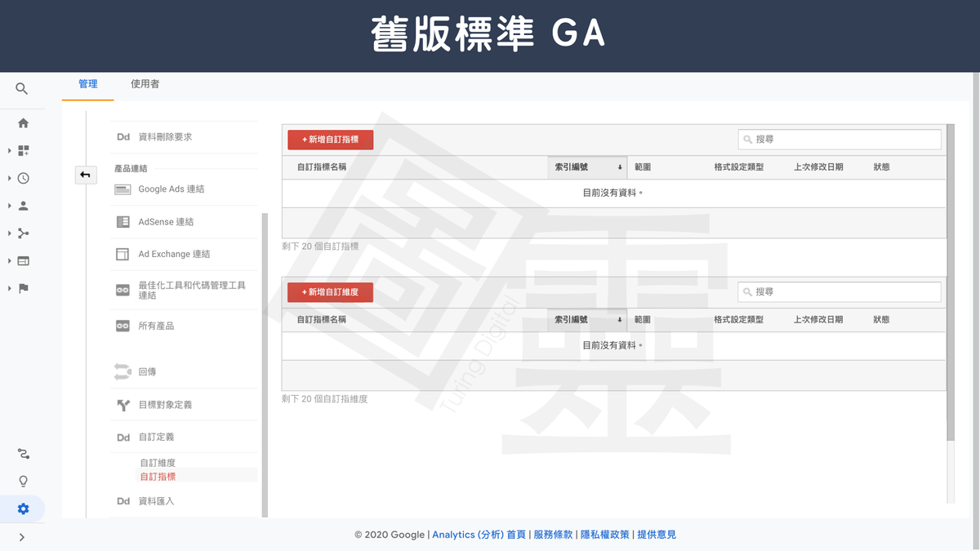Click 範圍 header in dimensions table
Image resolution: width=980 pixels, height=551 pixels.
click(643, 320)
